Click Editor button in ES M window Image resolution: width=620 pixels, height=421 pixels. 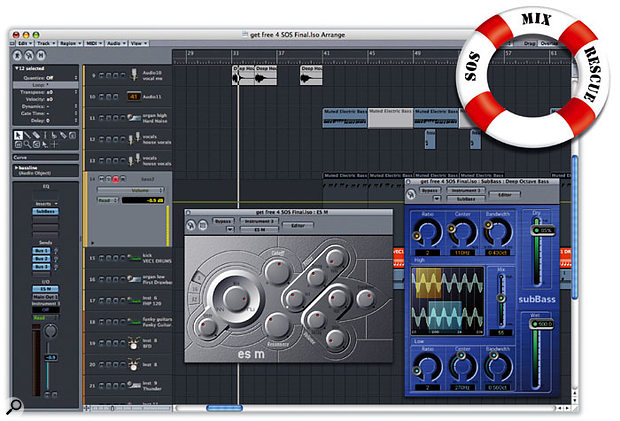click(298, 226)
